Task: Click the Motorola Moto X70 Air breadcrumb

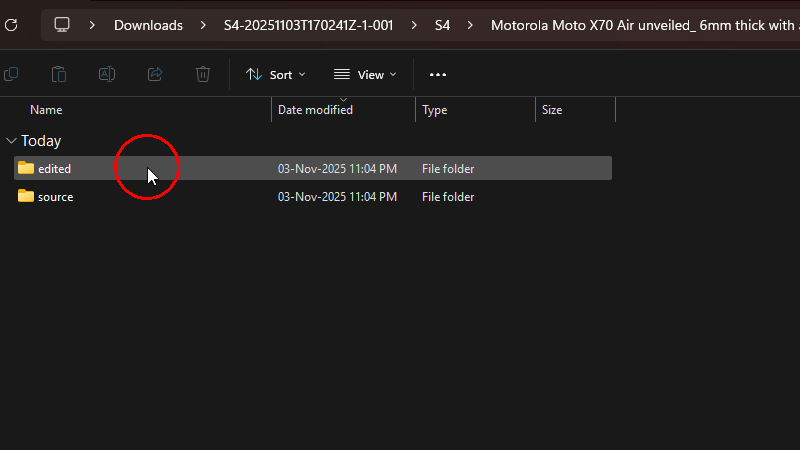Action: pos(645,25)
